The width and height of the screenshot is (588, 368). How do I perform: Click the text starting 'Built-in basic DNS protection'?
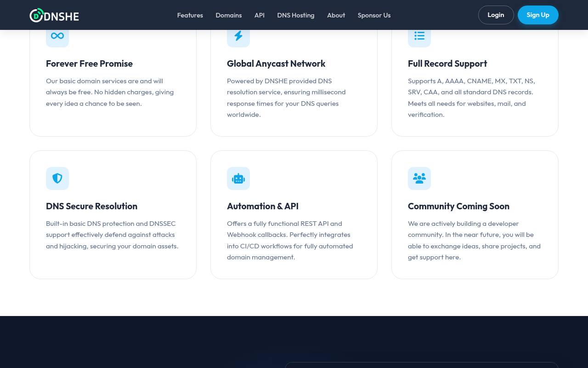(x=112, y=235)
